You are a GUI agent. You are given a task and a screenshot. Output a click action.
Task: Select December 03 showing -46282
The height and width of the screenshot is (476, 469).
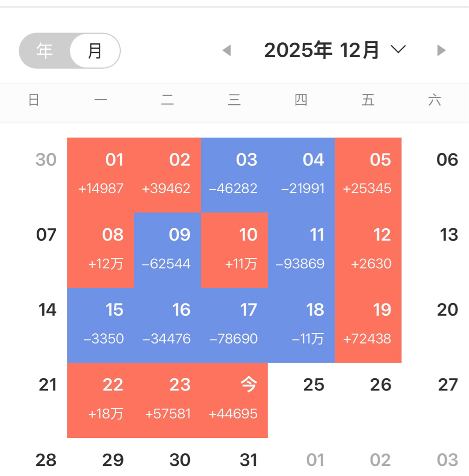click(x=234, y=175)
